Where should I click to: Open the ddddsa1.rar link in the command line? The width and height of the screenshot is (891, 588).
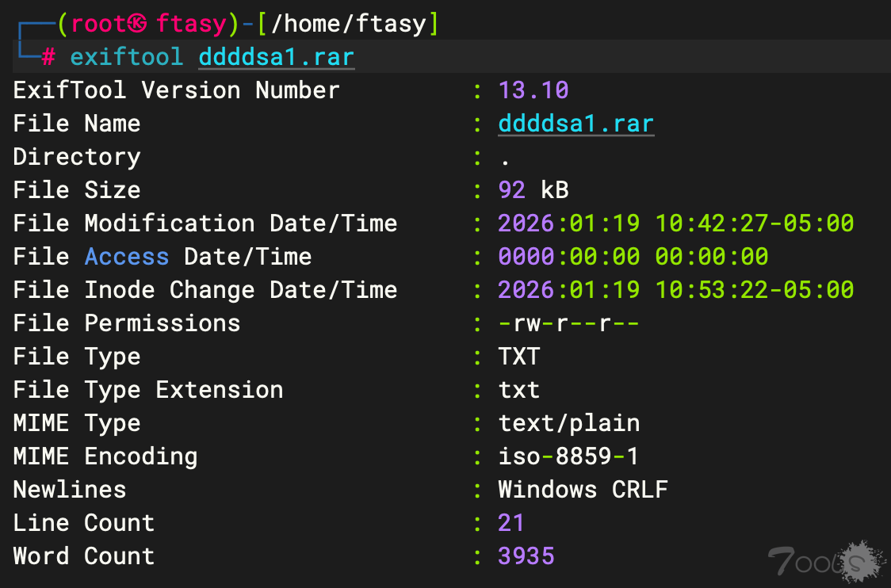coord(276,58)
